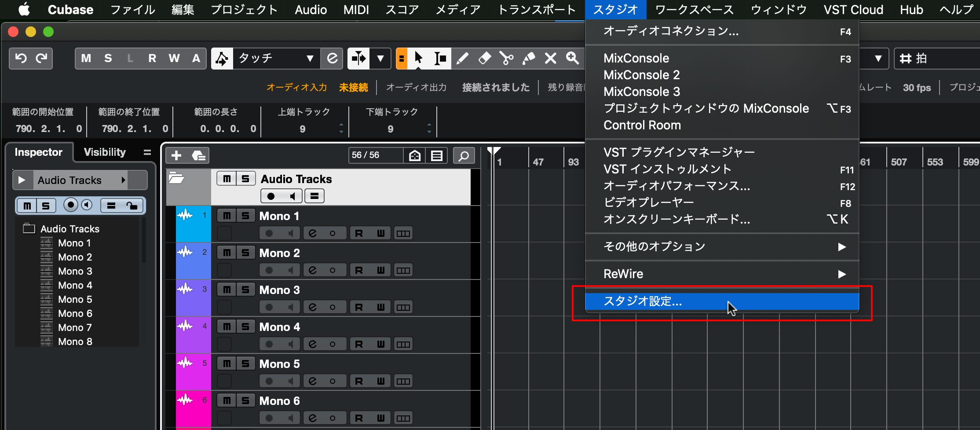The height and width of the screenshot is (430, 980).
Task: Mute the Mono 1 track
Action: 227,216
